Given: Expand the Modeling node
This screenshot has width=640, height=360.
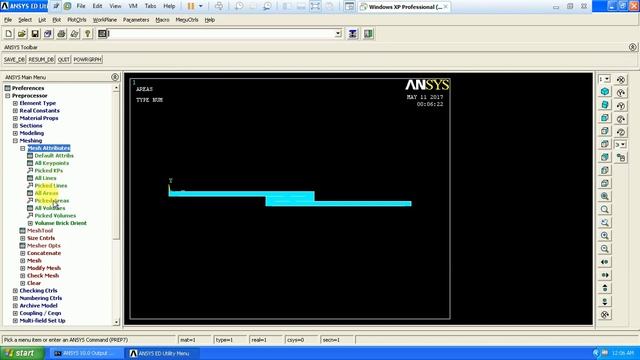Looking at the screenshot, I should pyautogui.click(x=15, y=133).
